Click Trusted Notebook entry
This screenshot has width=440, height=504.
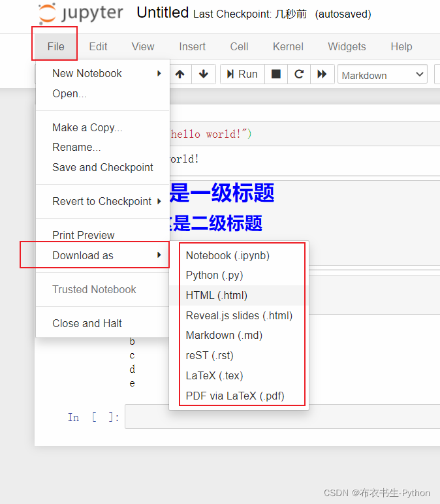point(103,289)
